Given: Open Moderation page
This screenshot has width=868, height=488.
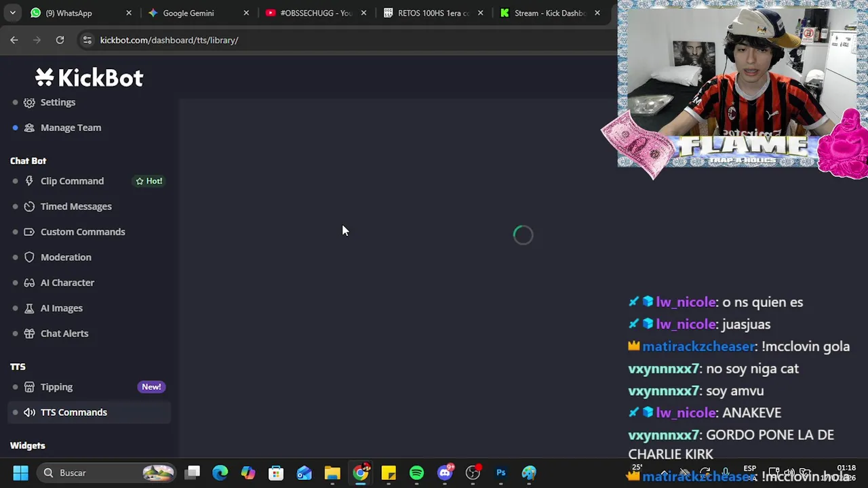Looking at the screenshot, I should tap(66, 257).
